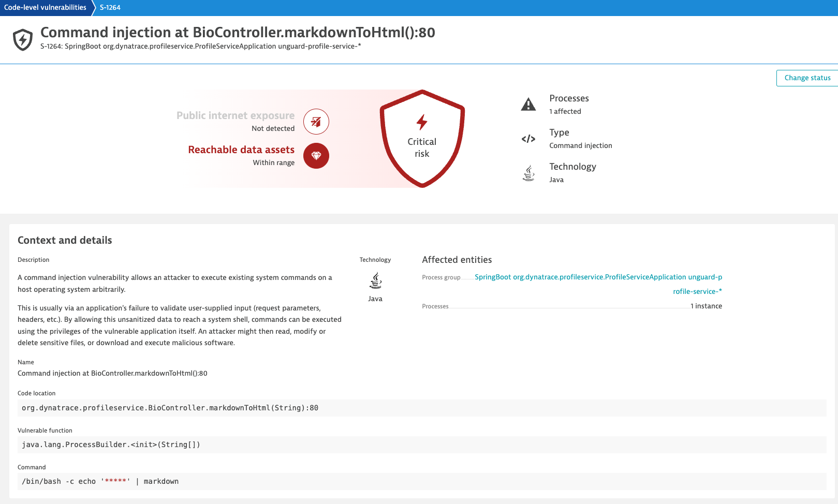Click the 'Public internet exposure' label
The width and height of the screenshot is (838, 504).
coord(236,115)
